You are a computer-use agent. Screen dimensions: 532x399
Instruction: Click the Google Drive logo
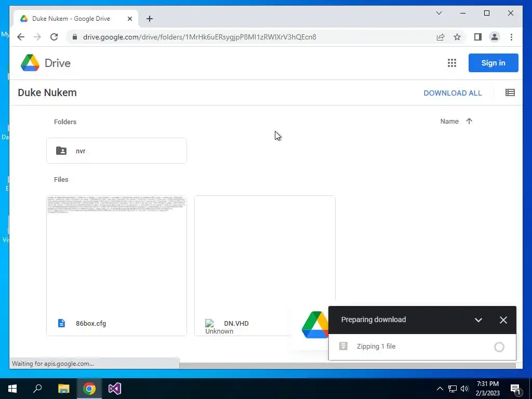46,63
